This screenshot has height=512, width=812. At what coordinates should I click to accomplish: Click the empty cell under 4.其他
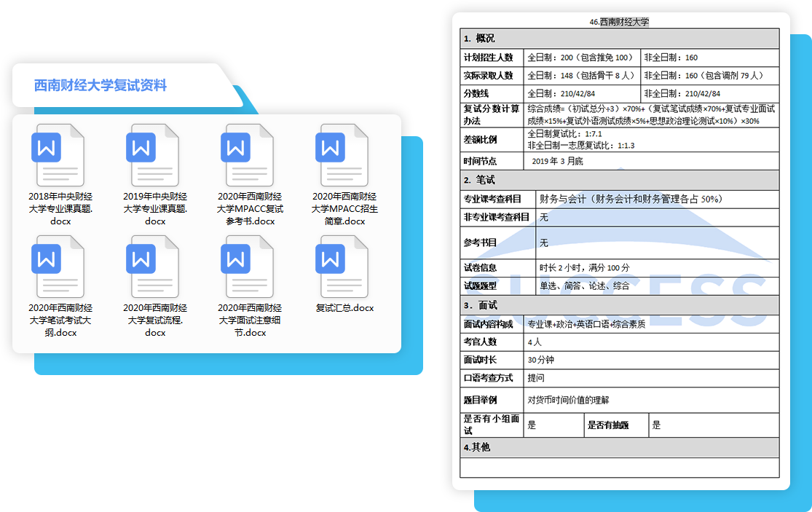(619, 468)
